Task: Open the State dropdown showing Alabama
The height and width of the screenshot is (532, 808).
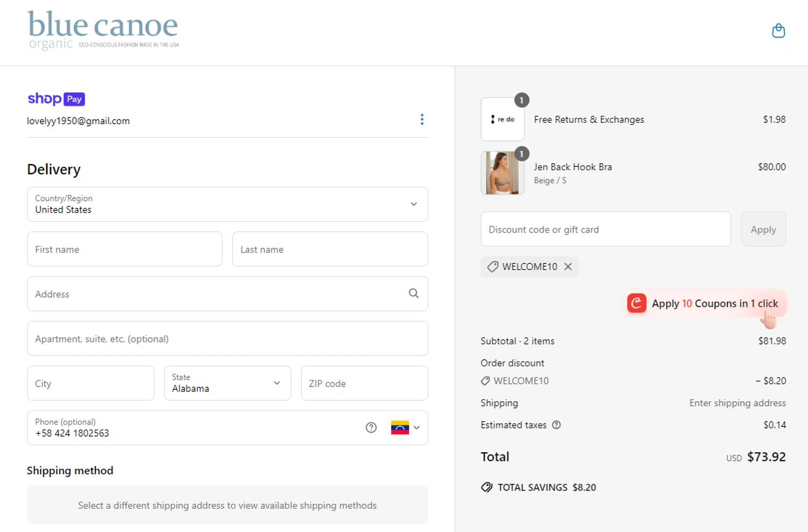Action: point(227,383)
